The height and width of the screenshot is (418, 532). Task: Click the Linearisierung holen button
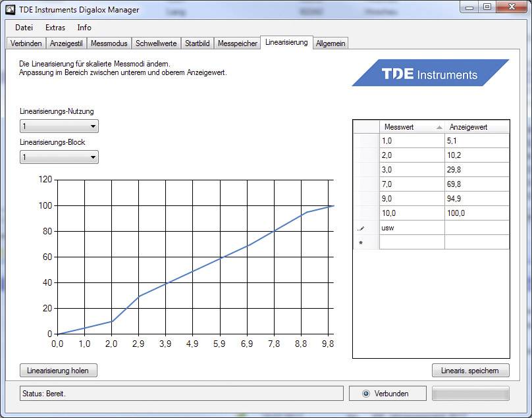click(x=58, y=370)
